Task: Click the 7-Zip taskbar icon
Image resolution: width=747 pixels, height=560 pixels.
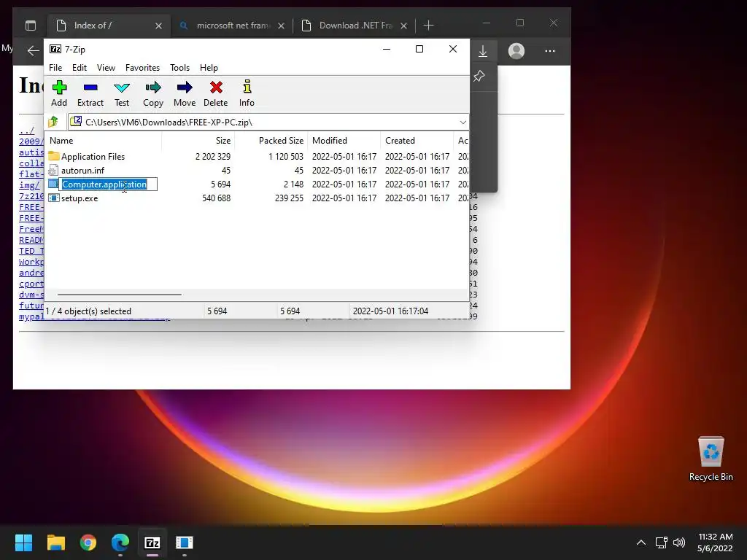Action: (152, 542)
